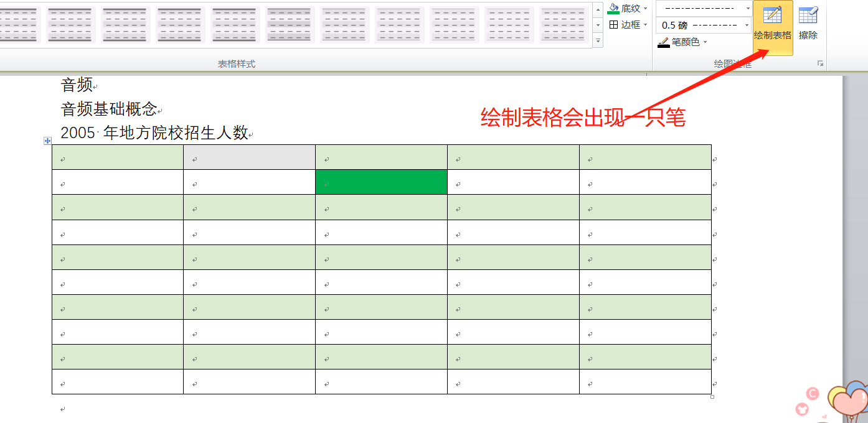Click the 底纹 shading paint bucket icon
Image resolution: width=868 pixels, height=423 pixels.
pyautogui.click(x=613, y=8)
